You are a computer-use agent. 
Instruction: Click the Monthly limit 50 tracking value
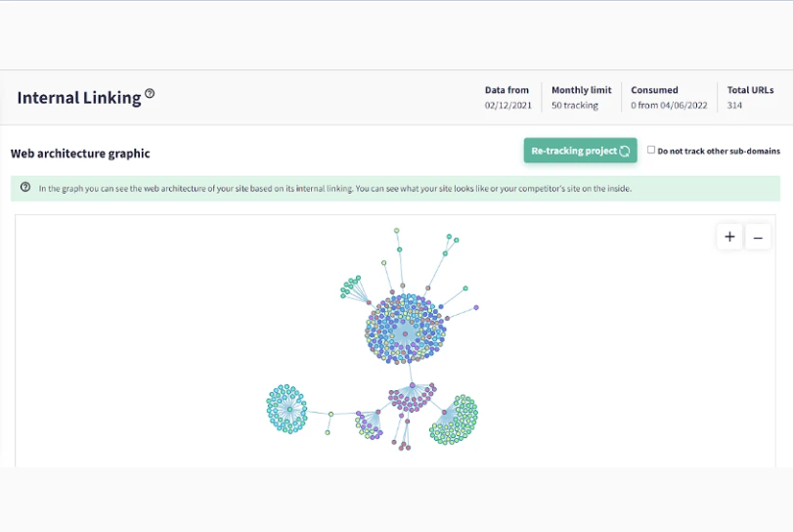point(575,106)
